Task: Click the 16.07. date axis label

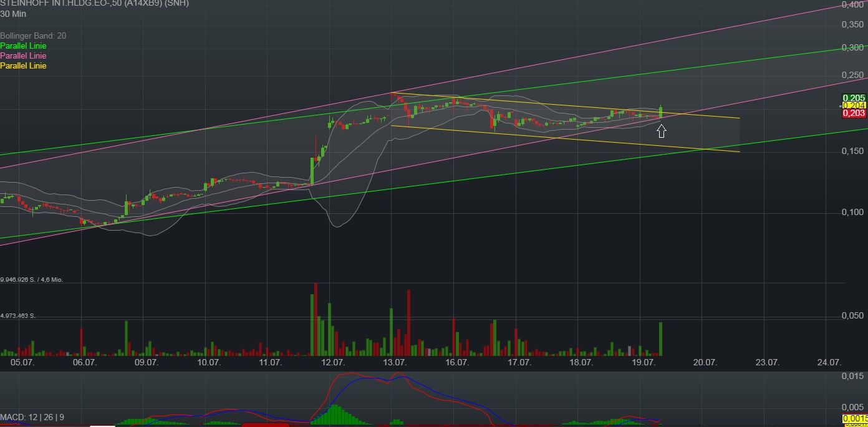Action: [458, 362]
